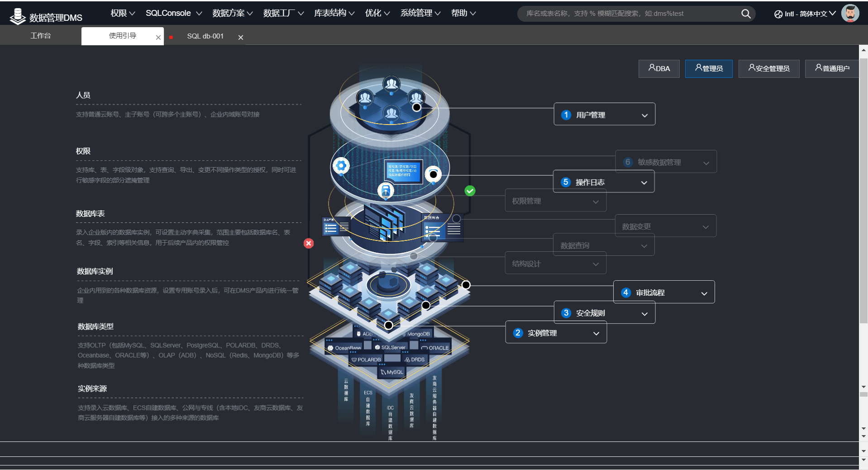Open the 优化 menu
This screenshot has width=868, height=470.
click(x=377, y=13)
